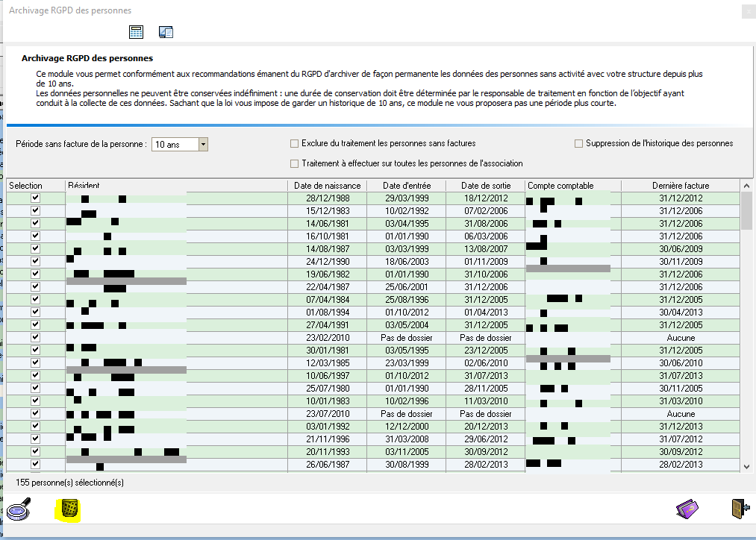Enable 'Exclure du traitement les personnes sans factures'
Image resolution: width=756 pixels, height=540 pixels.
pyautogui.click(x=294, y=143)
